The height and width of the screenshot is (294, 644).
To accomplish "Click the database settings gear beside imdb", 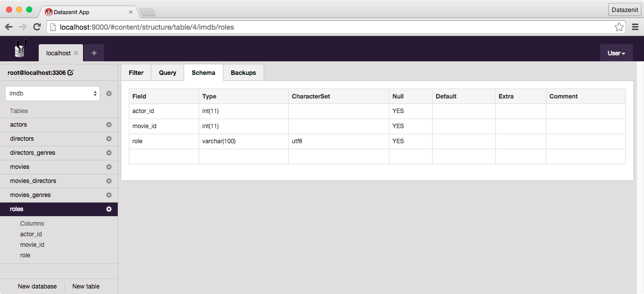I will tap(109, 93).
